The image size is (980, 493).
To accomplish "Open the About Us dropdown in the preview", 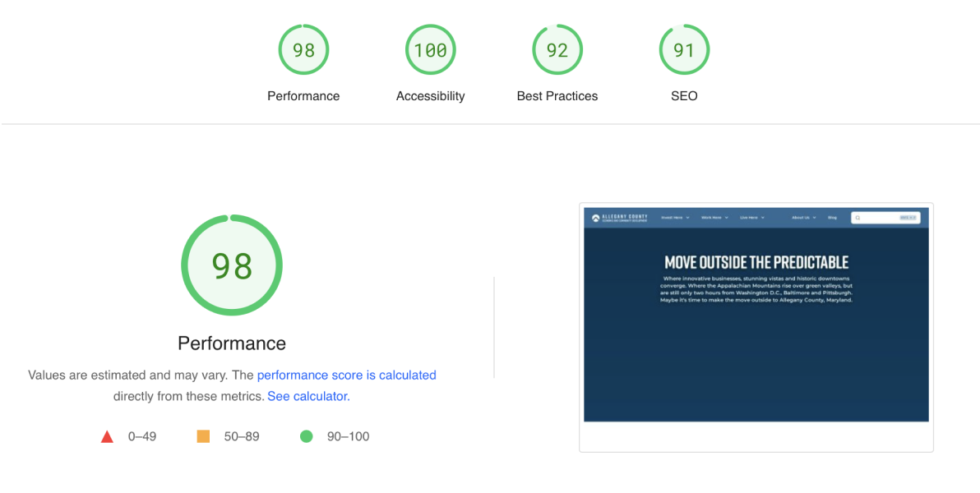I will [803, 218].
